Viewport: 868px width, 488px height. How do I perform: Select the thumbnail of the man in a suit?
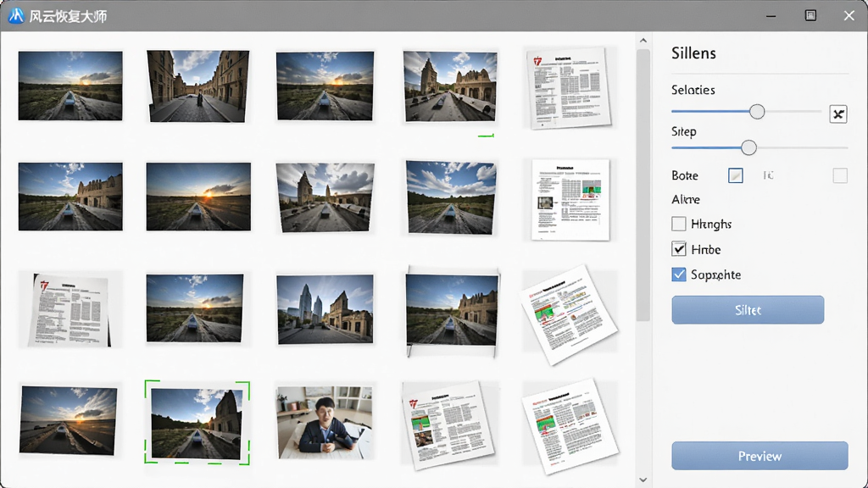point(325,423)
